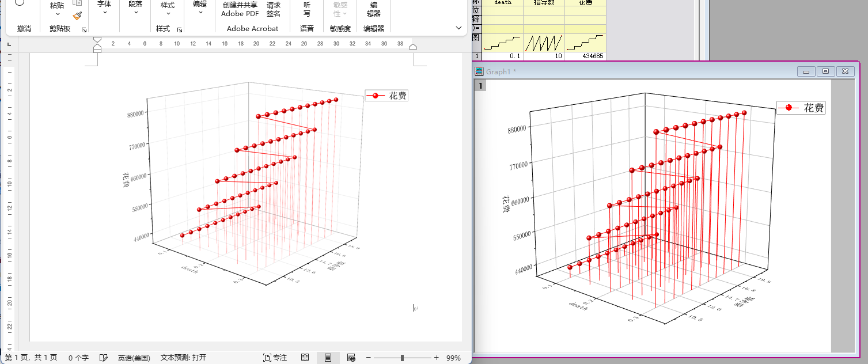Click the zoom slider handle
Viewport: 868px width, 364px height.
pyautogui.click(x=402, y=358)
